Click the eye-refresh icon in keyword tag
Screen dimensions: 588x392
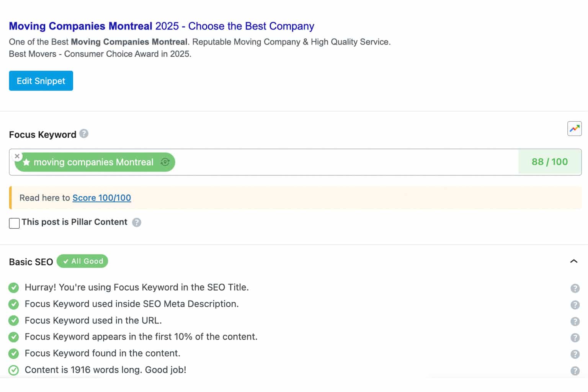pos(165,162)
